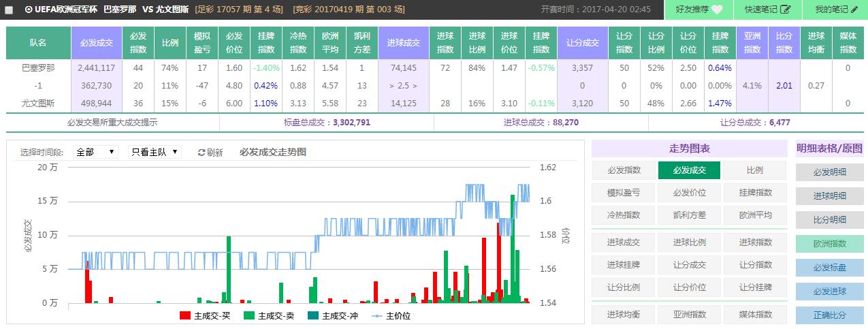This screenshot has width=868, height=329.
Task: Click the 尤文图斯 team row name
Action: (38, 104)
